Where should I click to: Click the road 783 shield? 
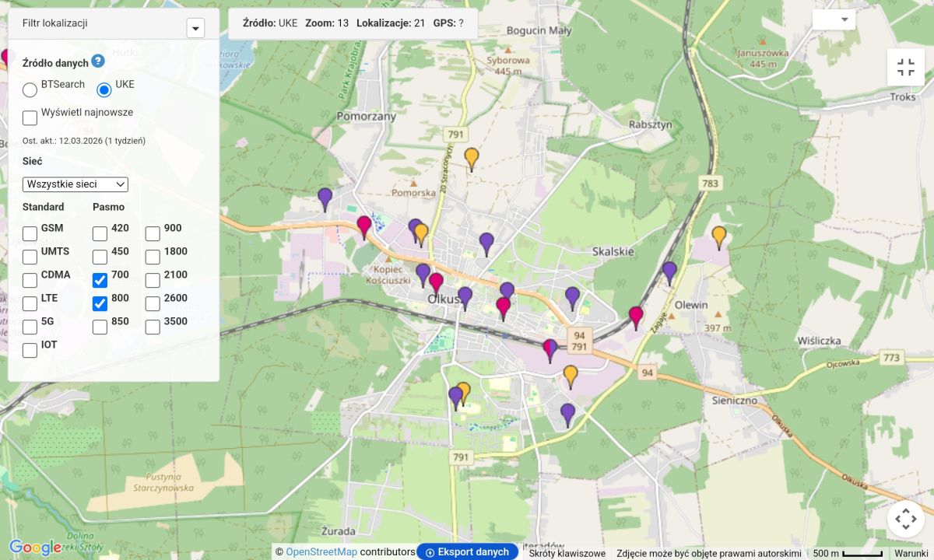(x=710, y=184)
